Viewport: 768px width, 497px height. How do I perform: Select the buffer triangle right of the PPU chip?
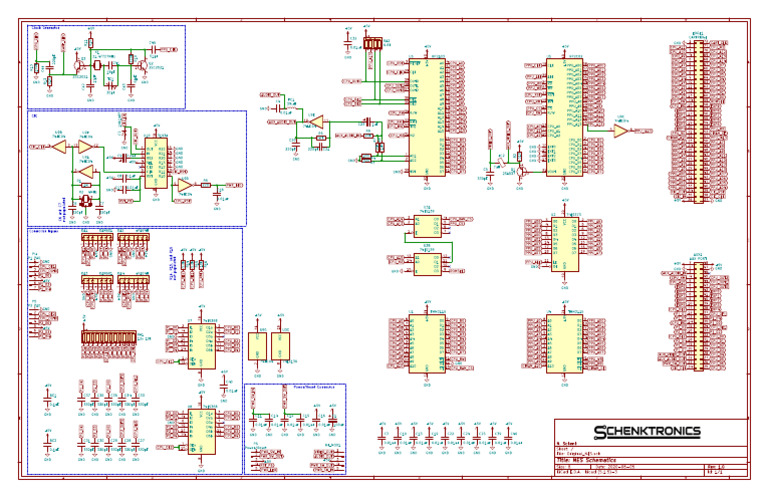tap(620, 131)
